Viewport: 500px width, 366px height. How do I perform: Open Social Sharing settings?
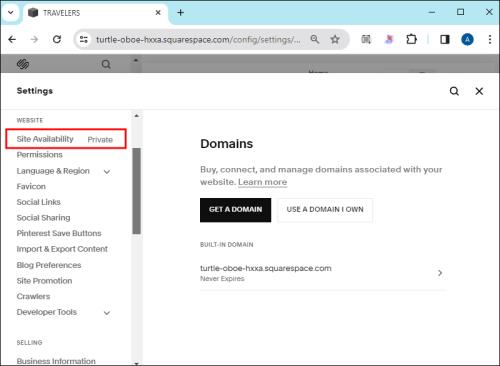(43, 218)
